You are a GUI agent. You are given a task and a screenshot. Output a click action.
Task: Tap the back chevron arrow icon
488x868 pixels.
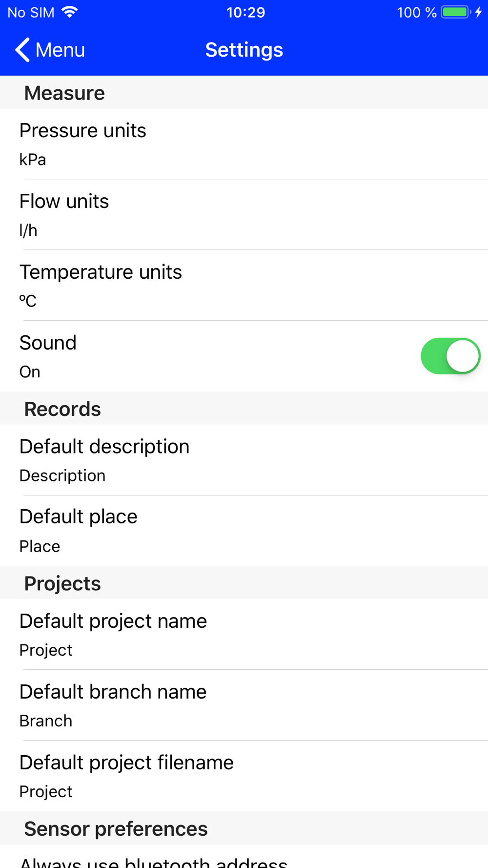tap(22, 50)
